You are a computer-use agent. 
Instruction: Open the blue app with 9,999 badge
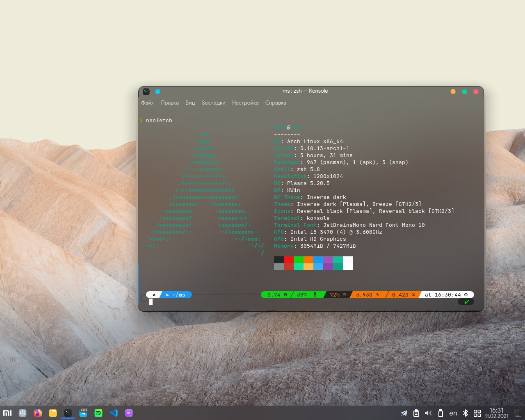click(83, 413)
